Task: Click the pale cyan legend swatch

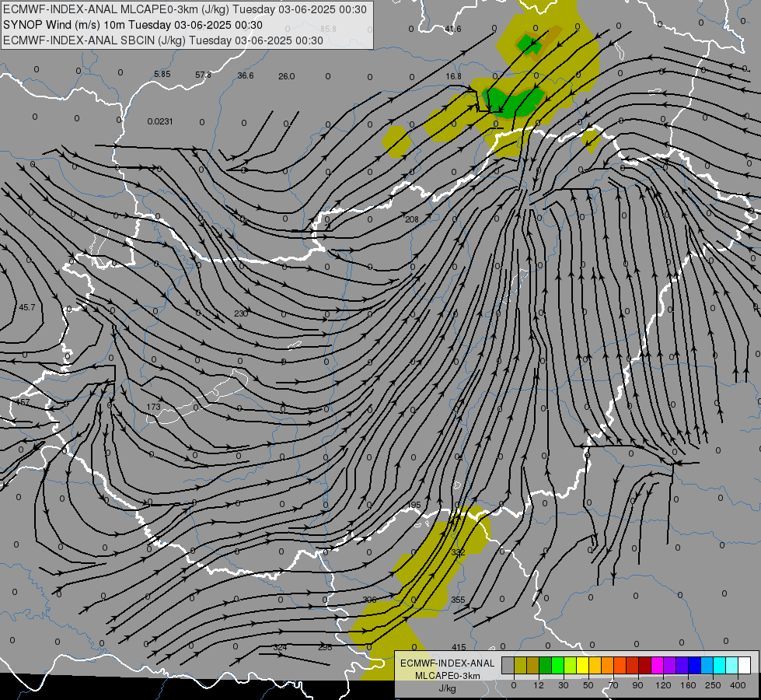Action: (x=732, y=666)
